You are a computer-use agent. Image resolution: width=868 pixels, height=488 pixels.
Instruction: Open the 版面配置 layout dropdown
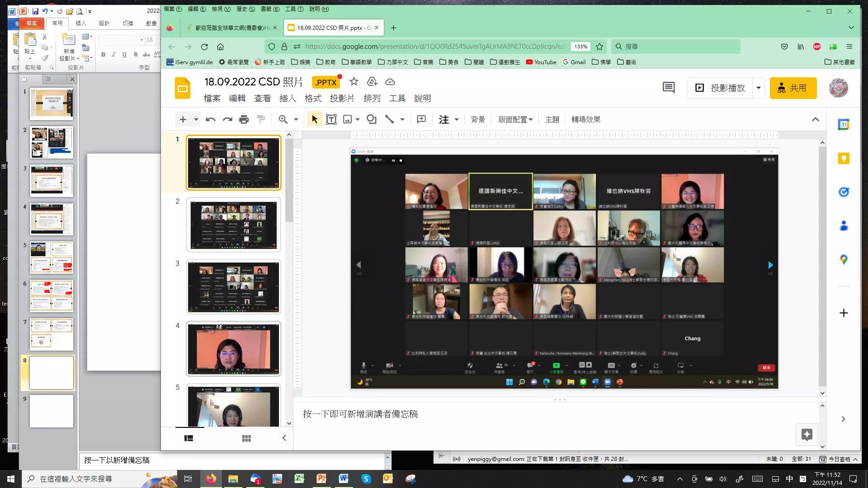[x=515, y=119]
